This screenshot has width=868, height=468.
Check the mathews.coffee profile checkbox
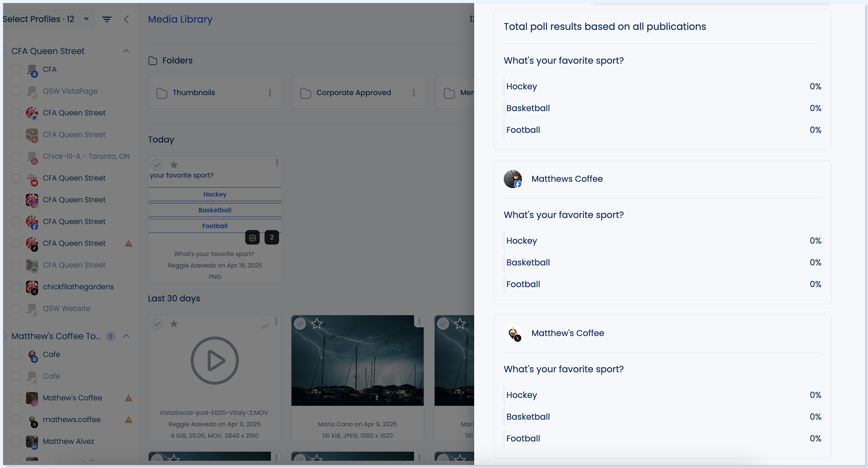pyautogui.click(x=16, y=420)
